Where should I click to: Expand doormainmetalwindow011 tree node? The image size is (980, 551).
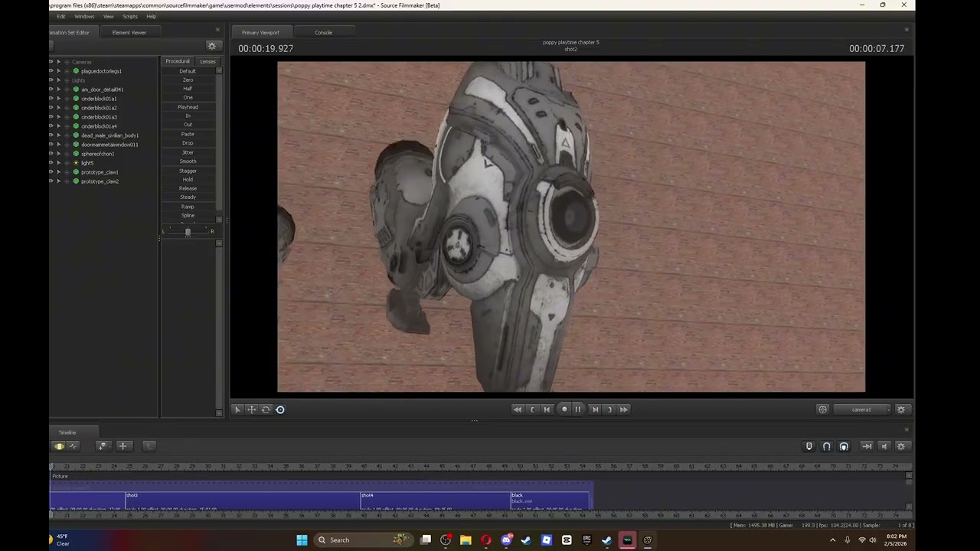click(x=67, y=145)
